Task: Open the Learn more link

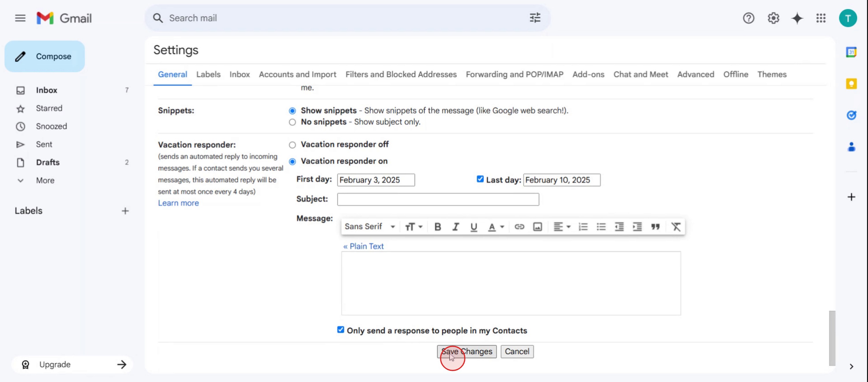Action: (178, 203)
